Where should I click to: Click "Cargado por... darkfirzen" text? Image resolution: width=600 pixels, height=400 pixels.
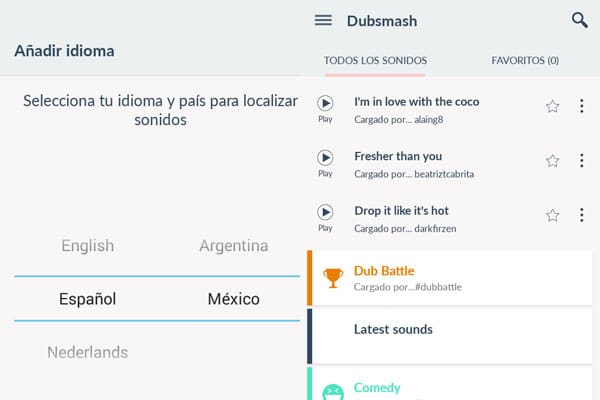click(405, 229)
